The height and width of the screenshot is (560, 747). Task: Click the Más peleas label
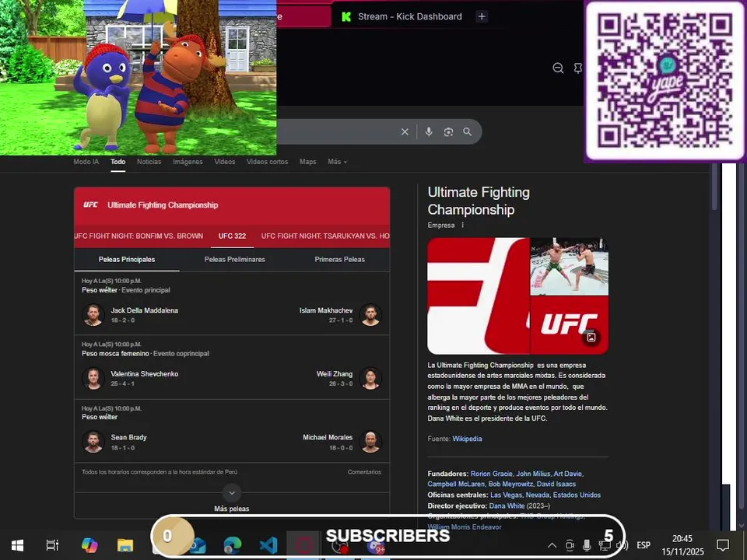[232, 509]
